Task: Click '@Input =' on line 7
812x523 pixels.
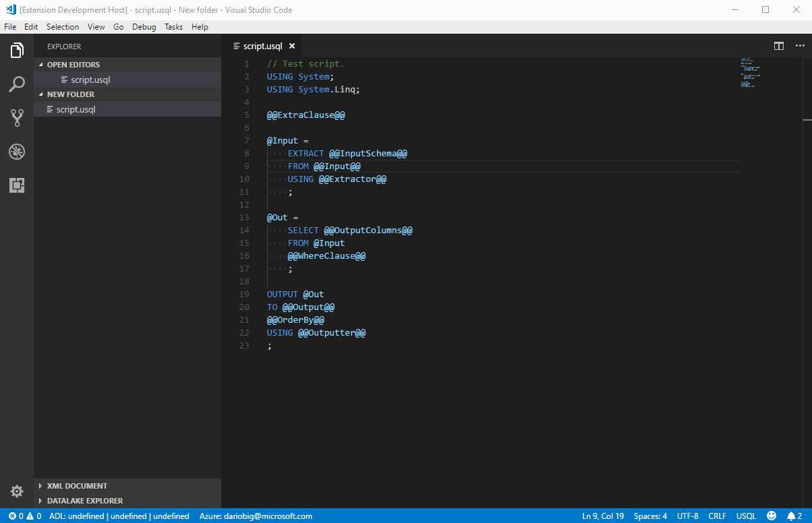Action: pos(288,141)
